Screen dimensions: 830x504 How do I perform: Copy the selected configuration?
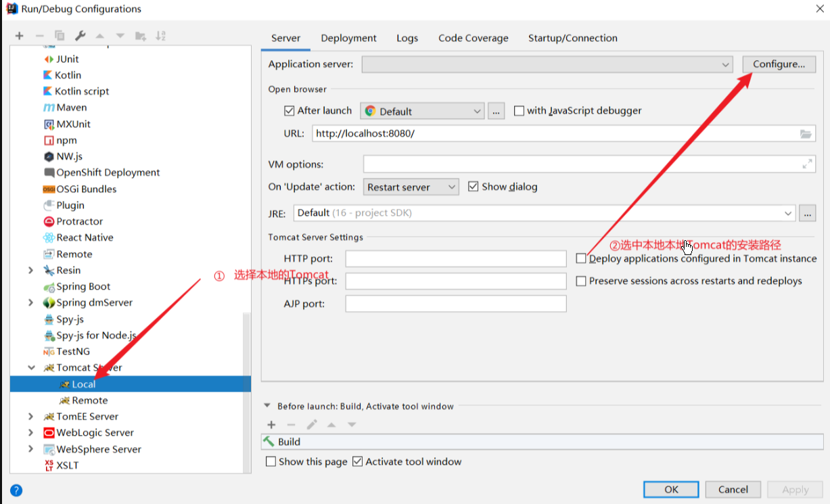(x=60, y=36)
